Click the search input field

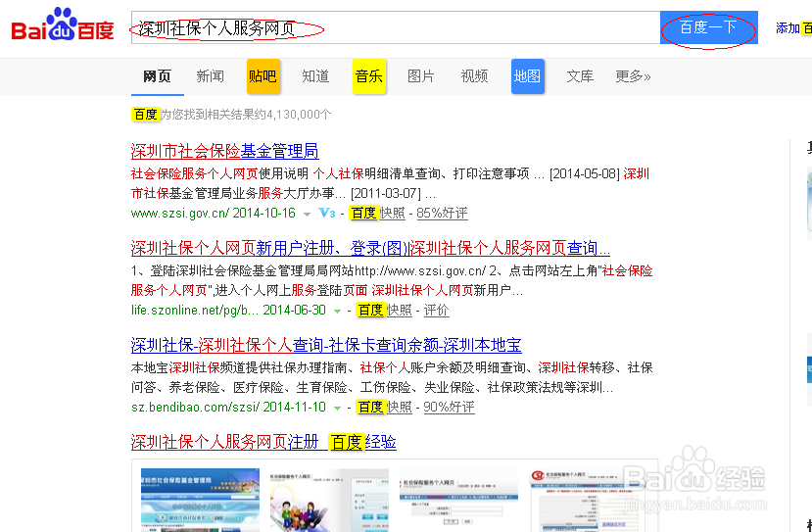pyautogui.click(x=396, y=27)
